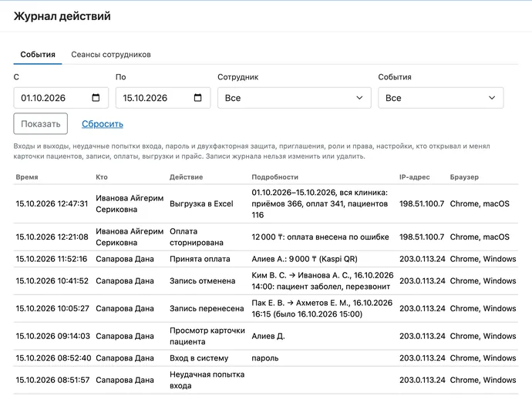532x403 pixels.
Task: Select the timestamp 15.10.2026 12:47:31
Action: [52, 204]
